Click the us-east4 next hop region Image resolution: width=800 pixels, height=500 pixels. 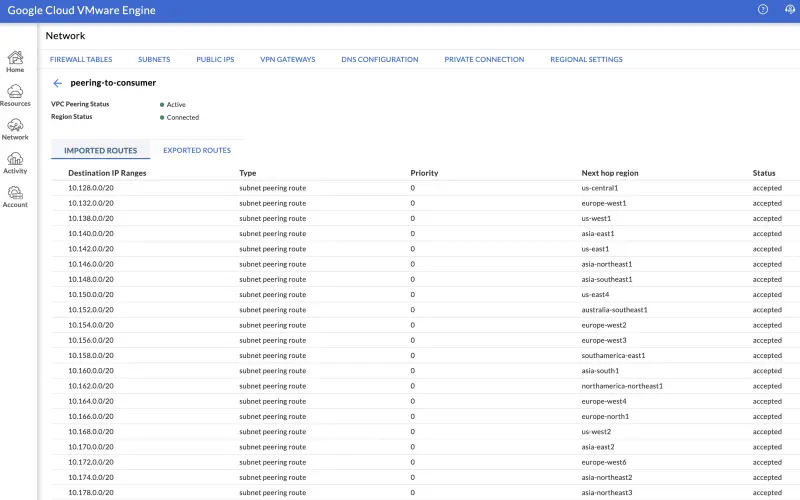tap(595, 294)
